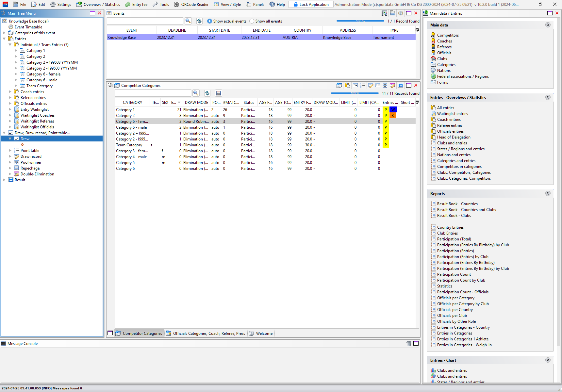Click the refresh icon in Competitor Categories
Image resolution: width=562 pixels, height=392 pixels.
(207, 93)
